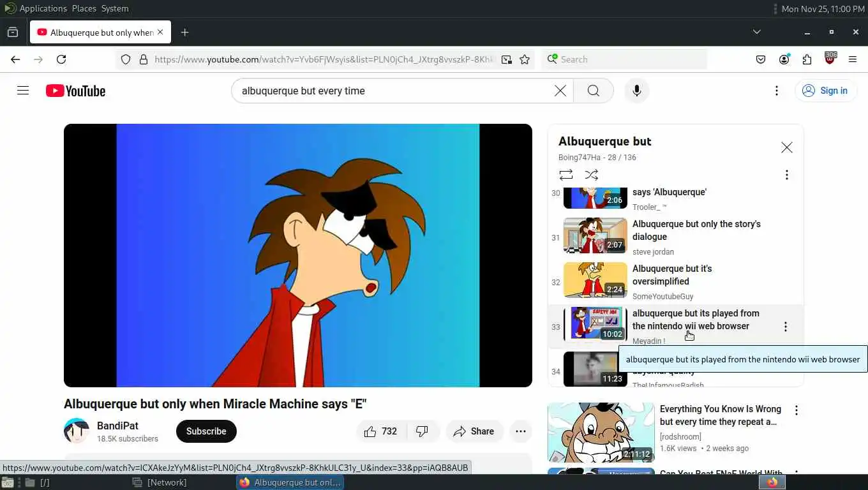Screen dimensions: 868x490
Task: Open thumbnail of the 2:24 oversimplified video
Action: pyautogui.click(x=595, y=279)
